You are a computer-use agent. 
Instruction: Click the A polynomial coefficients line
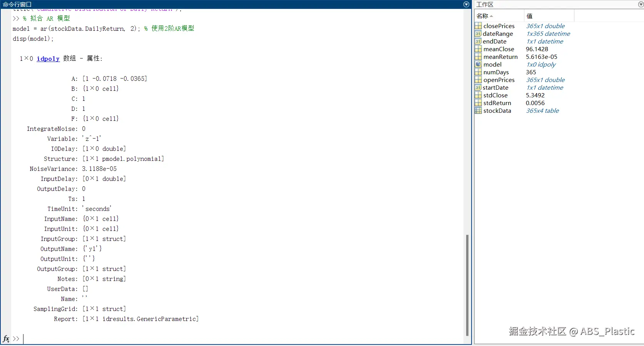(109, 79)
